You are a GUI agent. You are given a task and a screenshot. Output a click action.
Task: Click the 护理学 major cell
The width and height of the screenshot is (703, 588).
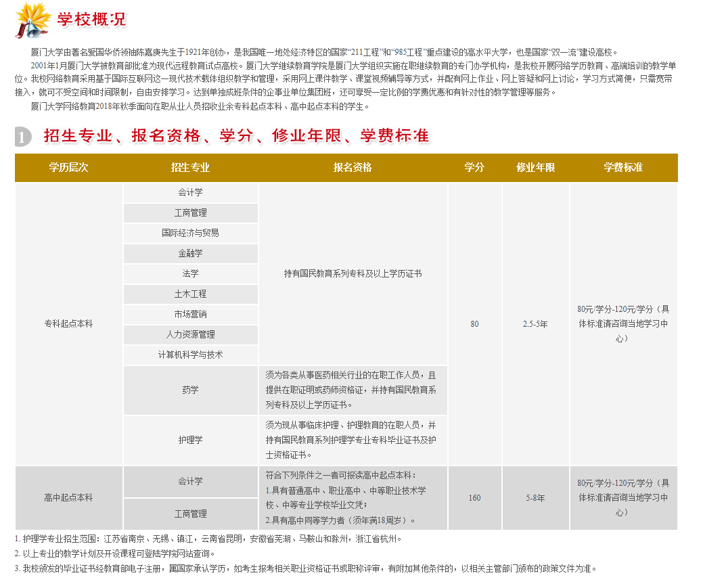tap(191, 440)
